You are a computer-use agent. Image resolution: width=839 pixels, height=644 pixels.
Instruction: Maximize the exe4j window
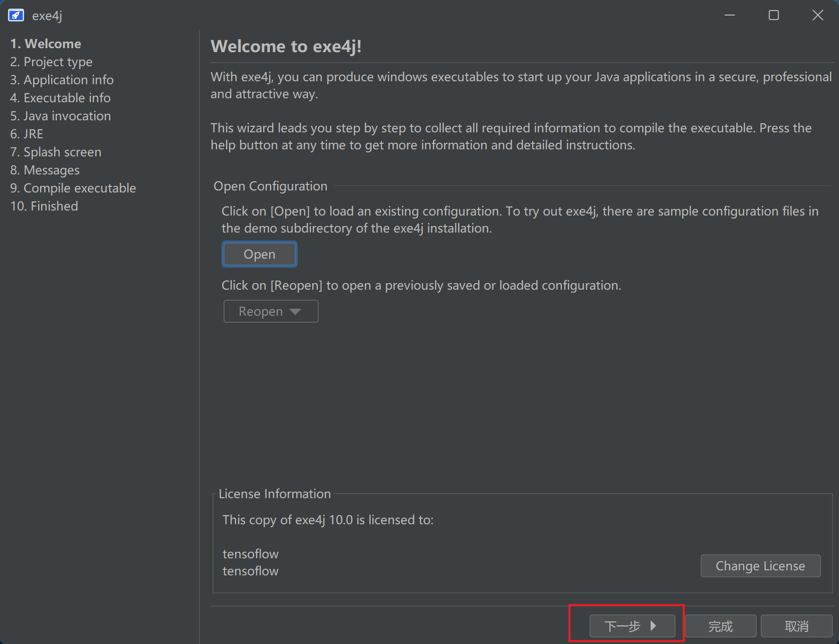773,16
